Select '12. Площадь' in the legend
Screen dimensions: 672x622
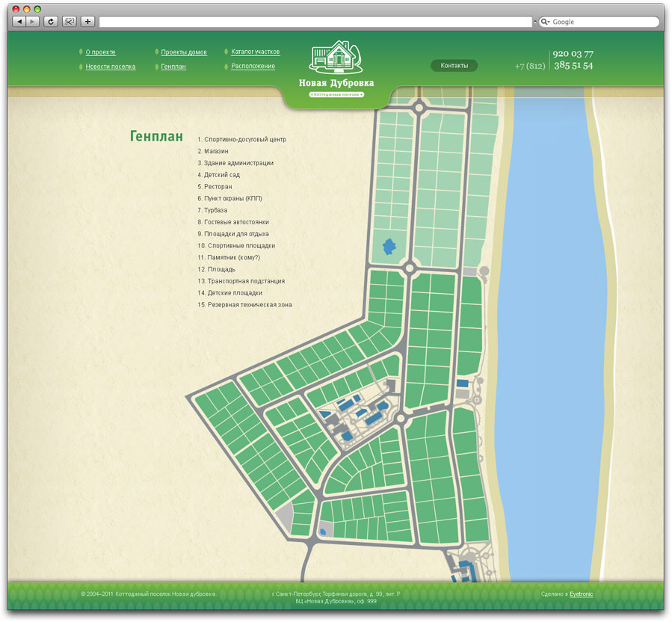tap(217, 269)
